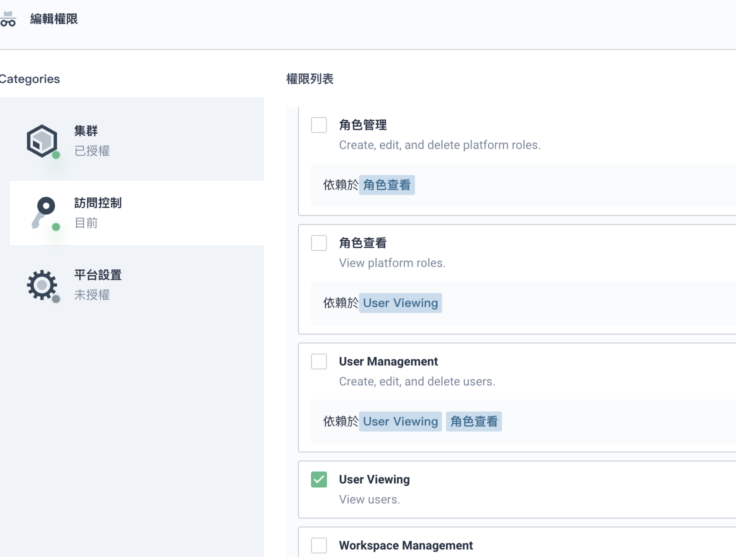This screenshot has width=736, height=560.
Task: Open the 平台設置 category
Action: (x=98, y=275)
